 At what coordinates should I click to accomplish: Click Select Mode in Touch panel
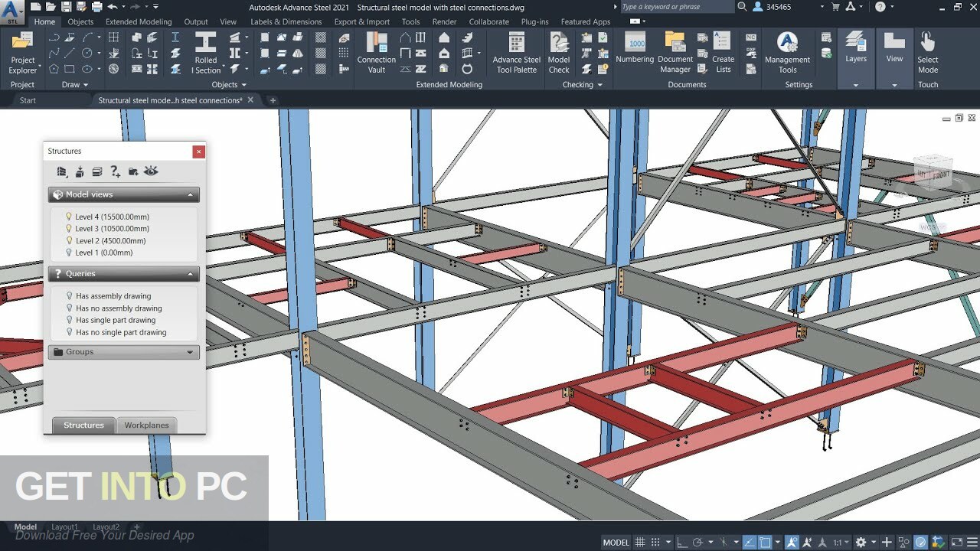[x=928, y=53]
